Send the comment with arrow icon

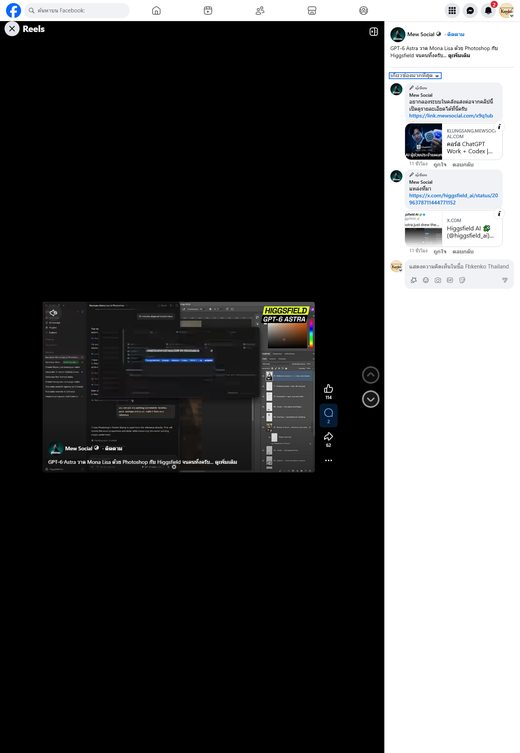[505, 280]
